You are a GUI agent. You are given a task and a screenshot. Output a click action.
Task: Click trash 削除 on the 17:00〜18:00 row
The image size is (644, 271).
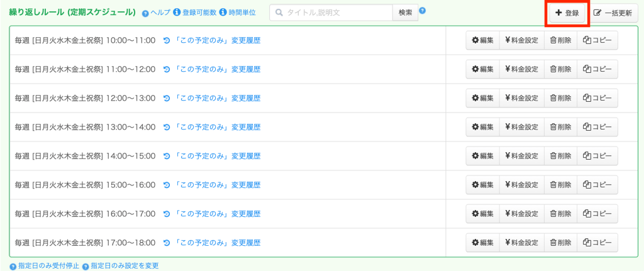560,243
